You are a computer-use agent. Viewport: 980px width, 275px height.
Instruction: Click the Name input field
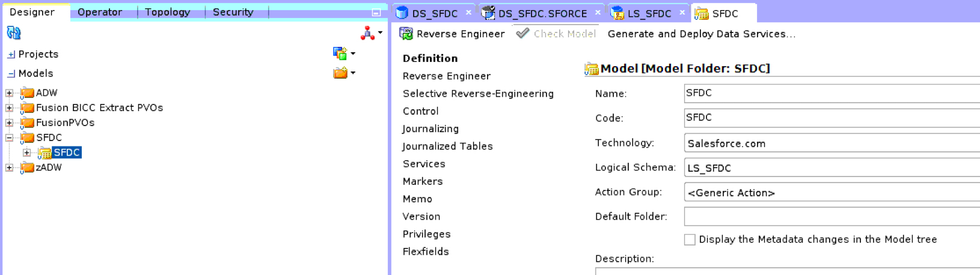click(830, 93)
